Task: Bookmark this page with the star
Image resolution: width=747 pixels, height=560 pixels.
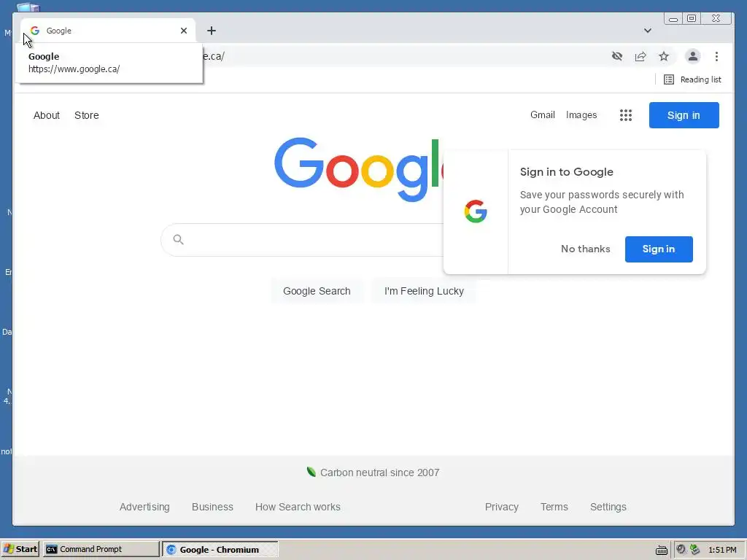Action: click(x=664, y=56)
